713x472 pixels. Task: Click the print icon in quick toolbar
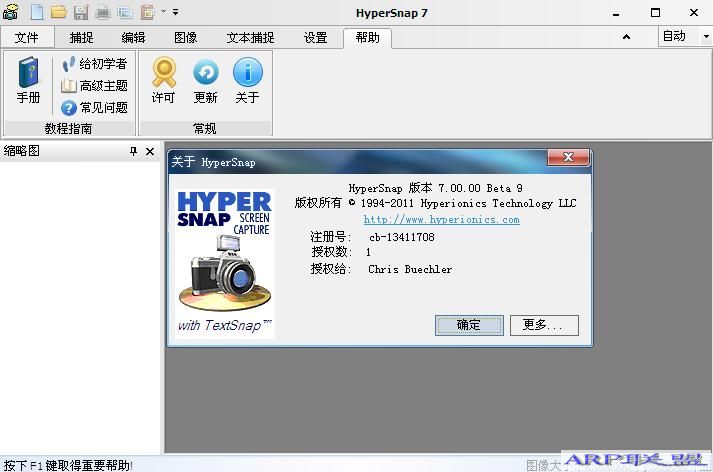pos(103,13)
